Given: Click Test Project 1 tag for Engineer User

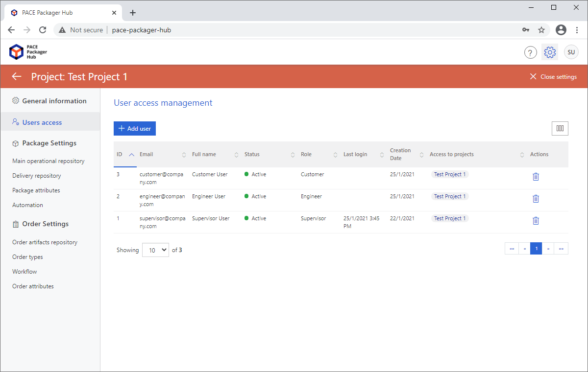Looking at the screenshot, I should pyautogui.click(x=450, y=196).
